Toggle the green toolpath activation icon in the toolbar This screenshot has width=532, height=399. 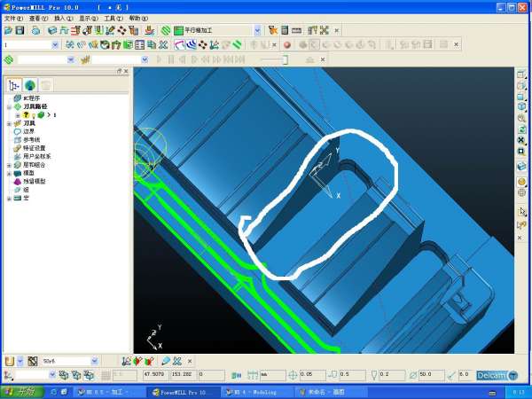(x=8, y=59)
